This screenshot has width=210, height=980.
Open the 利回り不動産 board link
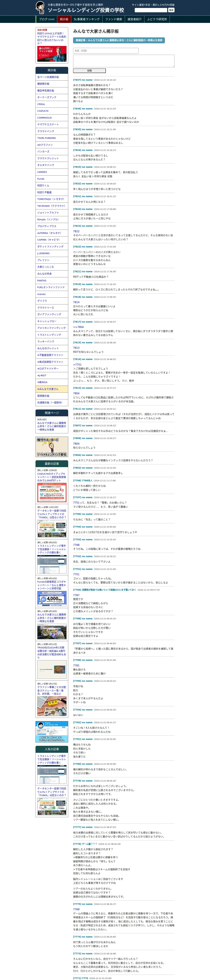(52, 193)
